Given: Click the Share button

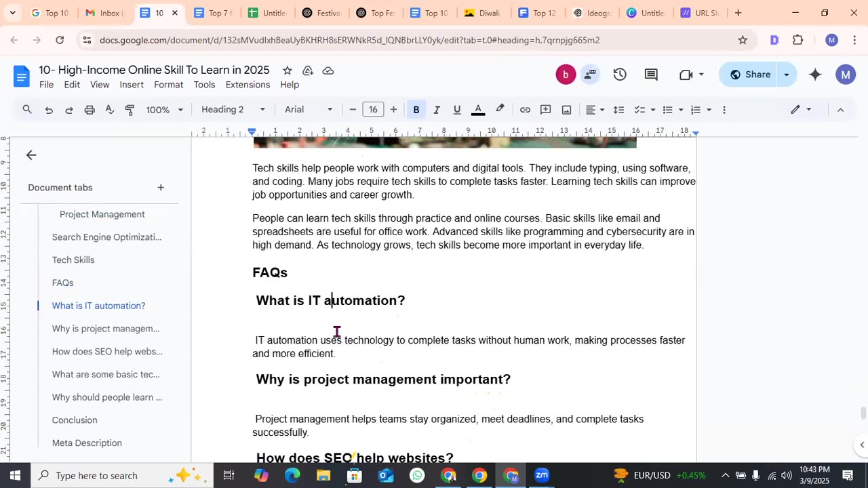Looking at the screenshot, I should point(749,75).
